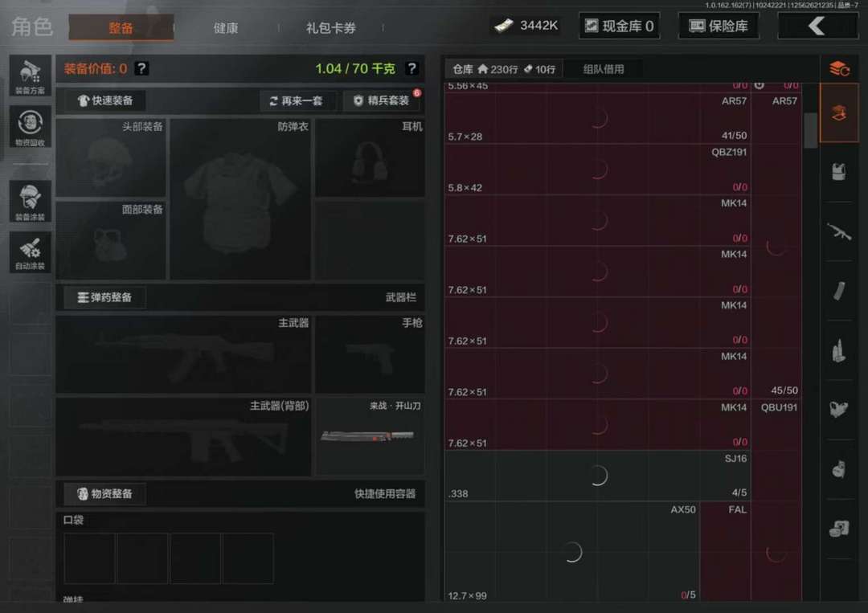Filter warehouse by magazine icon
The width and height of the screenshot is (868, 613).
[x=838, y=292]
